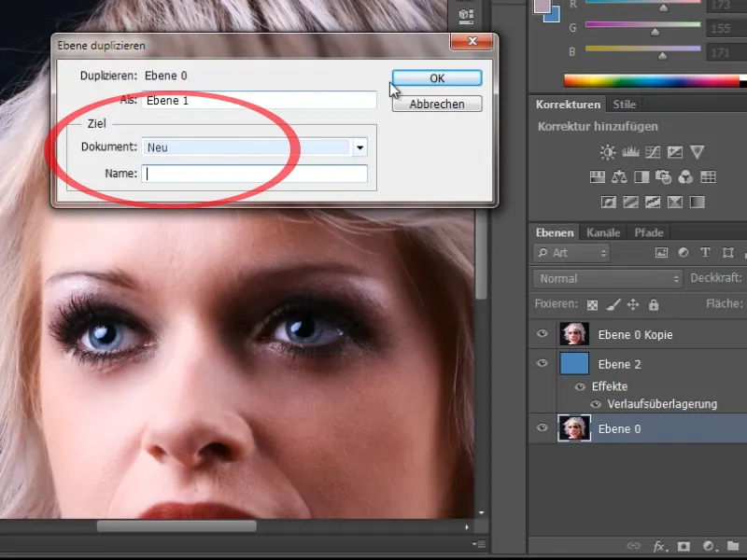Image resolution: width=747 pixels, height=560 pixels.
Task: Open the Dokument dropdown arrow
Action: [360, 147]
